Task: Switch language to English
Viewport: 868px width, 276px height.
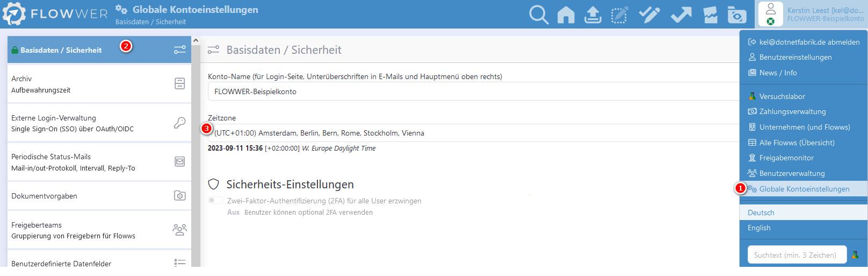Action: (759, 228)
